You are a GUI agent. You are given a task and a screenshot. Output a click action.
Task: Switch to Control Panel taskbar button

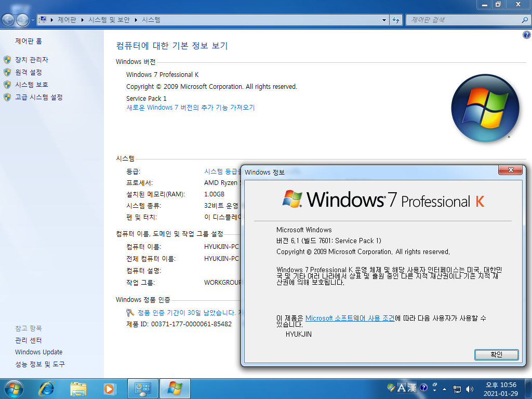(x=142, y=389)
